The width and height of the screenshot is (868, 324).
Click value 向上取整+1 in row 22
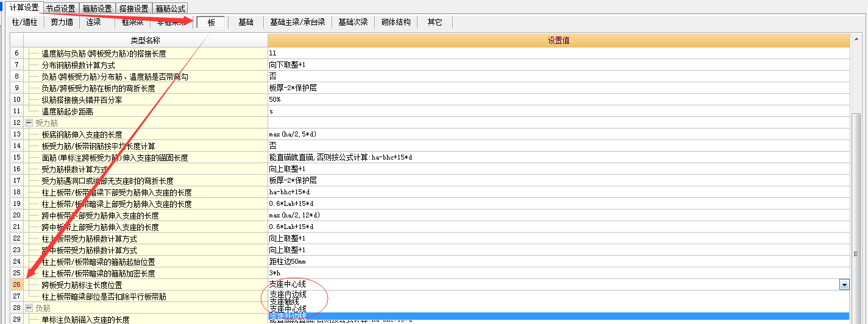tap(287, 239)
